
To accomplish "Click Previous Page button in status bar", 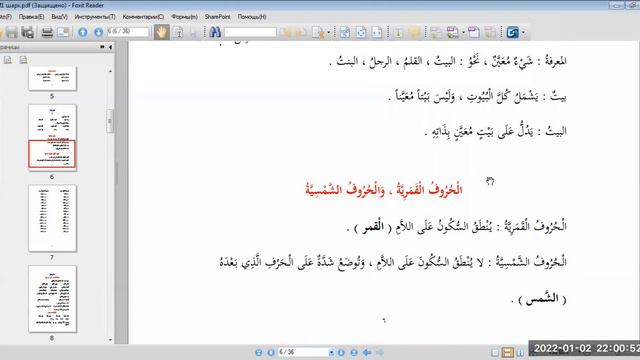I will click(x=271, y=352).
